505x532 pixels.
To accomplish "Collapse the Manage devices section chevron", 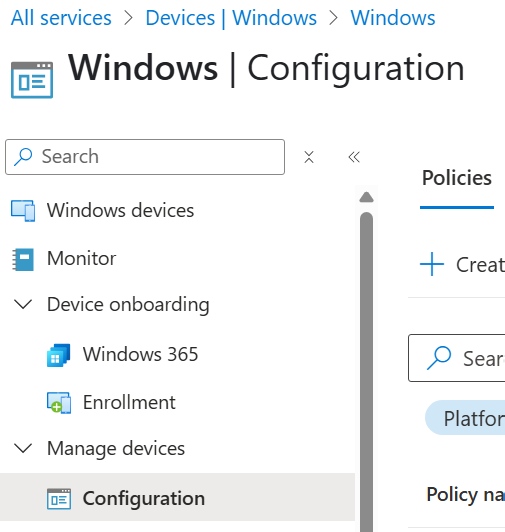I will 23,448.
